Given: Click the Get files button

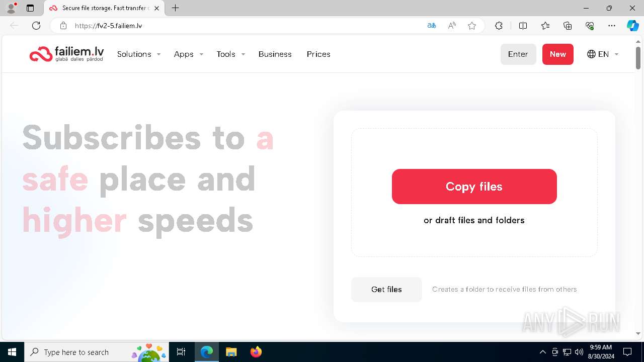Looking at the screenshot, I should 386,290.
